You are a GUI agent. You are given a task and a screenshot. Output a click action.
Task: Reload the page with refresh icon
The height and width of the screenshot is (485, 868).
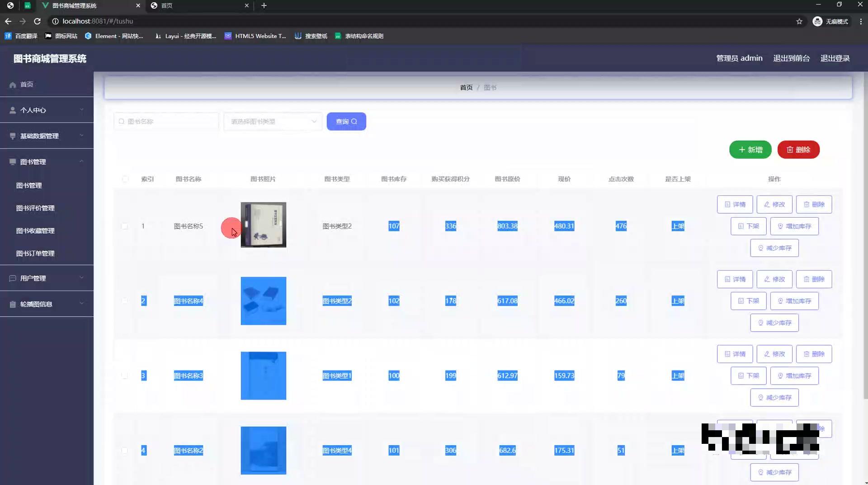click(37, 21)
